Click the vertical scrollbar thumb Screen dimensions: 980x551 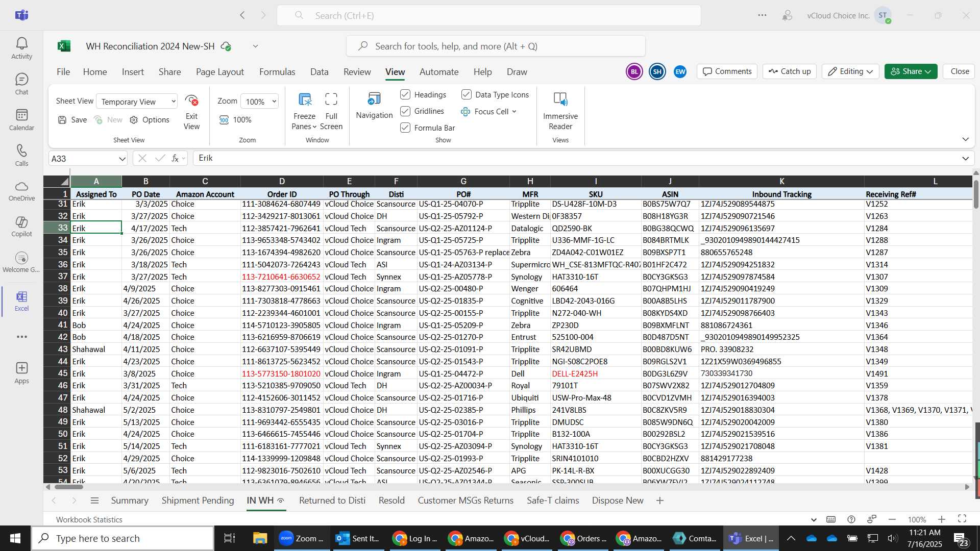(x=976, y=194)
